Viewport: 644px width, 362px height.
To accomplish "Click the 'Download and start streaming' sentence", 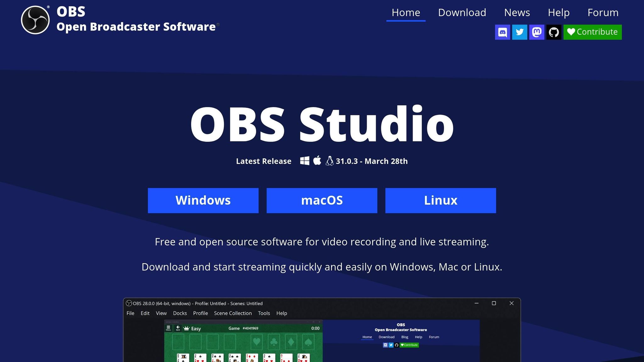I will [x=322, y=267].
